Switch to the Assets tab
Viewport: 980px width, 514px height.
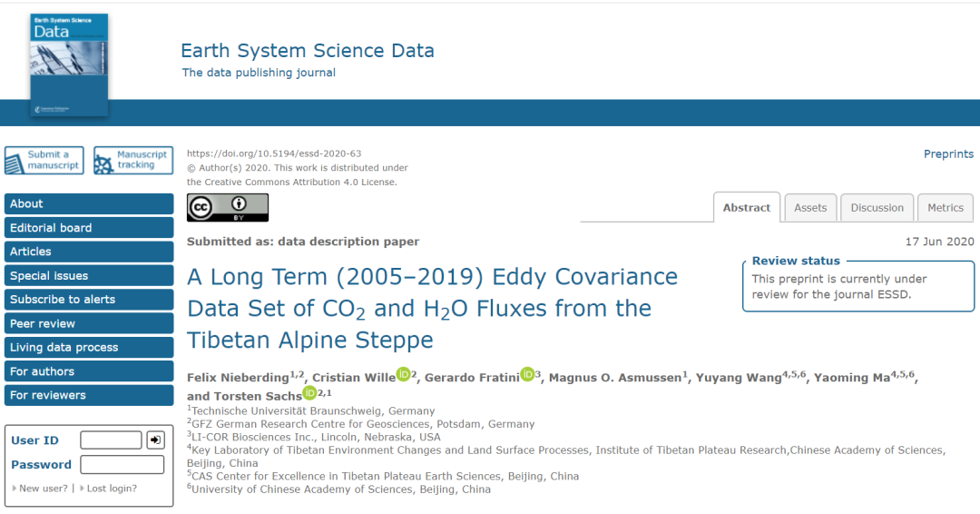pos(810,208)
